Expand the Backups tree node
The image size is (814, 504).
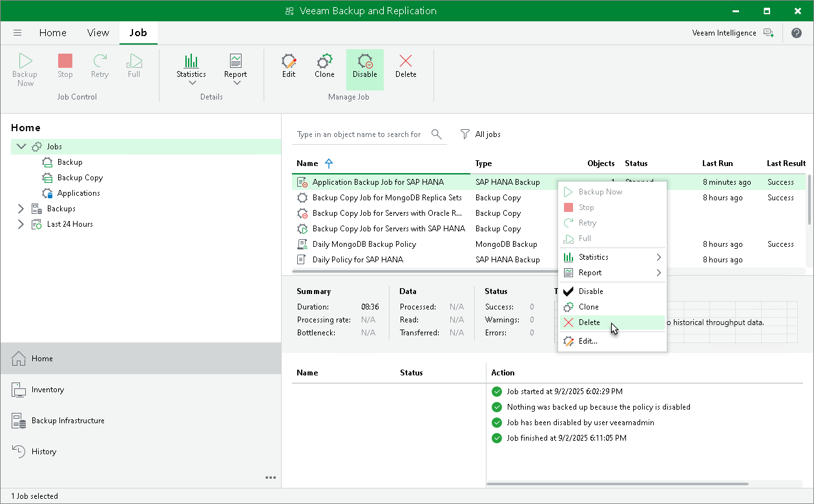[x=21, y=208]
